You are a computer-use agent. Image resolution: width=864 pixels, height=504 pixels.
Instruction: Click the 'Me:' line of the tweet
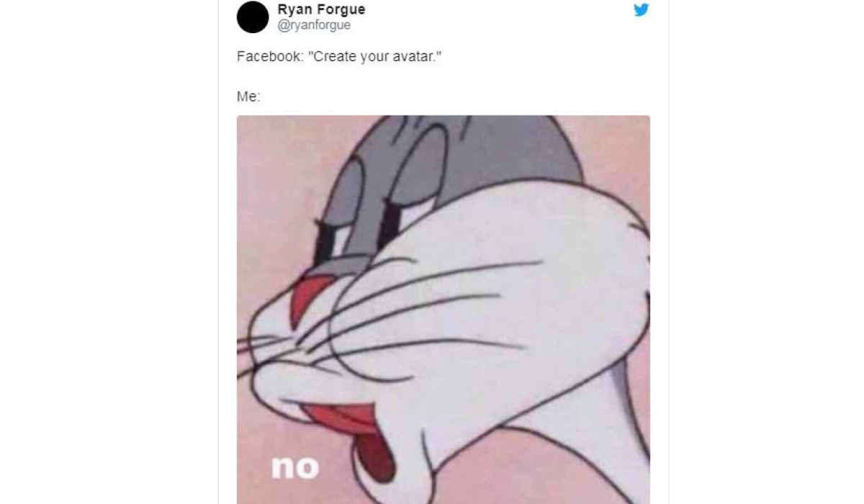tap(248, 96)
